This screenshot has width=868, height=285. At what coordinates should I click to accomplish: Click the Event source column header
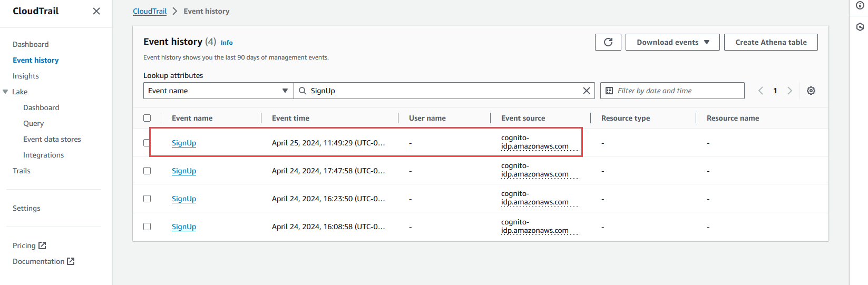pos(523,118)
